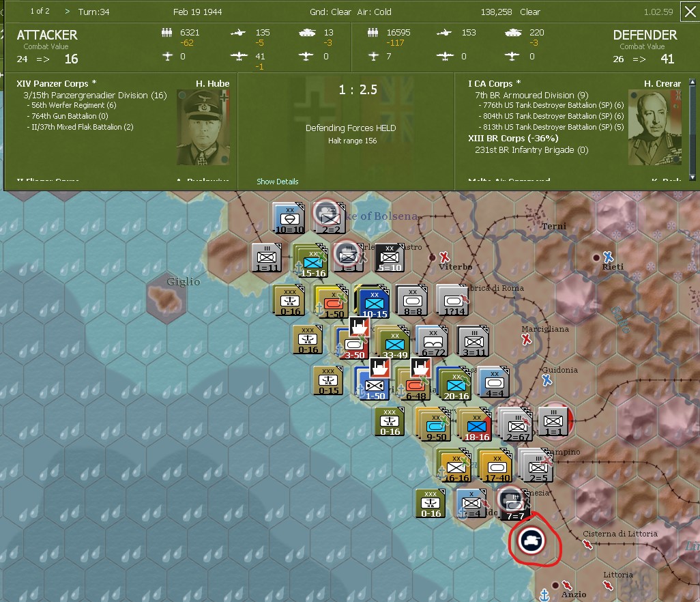Screen dimensions: 700x602
Task: Open XIV Panzer Corps entry
Action: [x=56, y=83]
